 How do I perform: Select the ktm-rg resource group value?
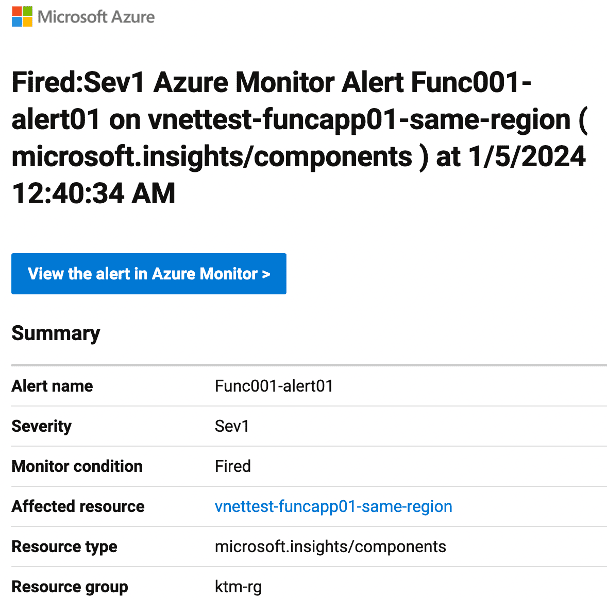click(238, 587)
